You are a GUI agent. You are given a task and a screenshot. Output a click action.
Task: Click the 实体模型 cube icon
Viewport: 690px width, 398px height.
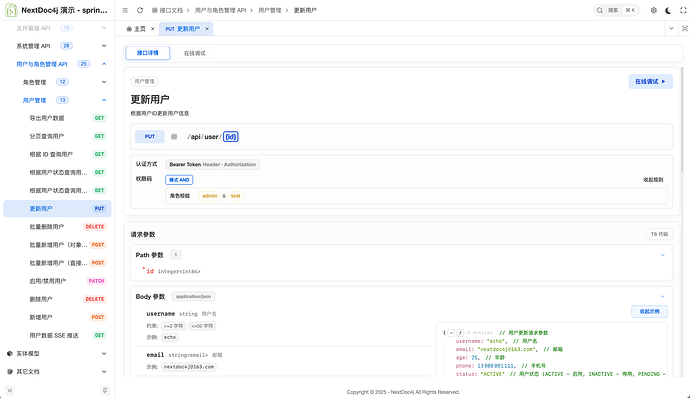tap(10, 354)
